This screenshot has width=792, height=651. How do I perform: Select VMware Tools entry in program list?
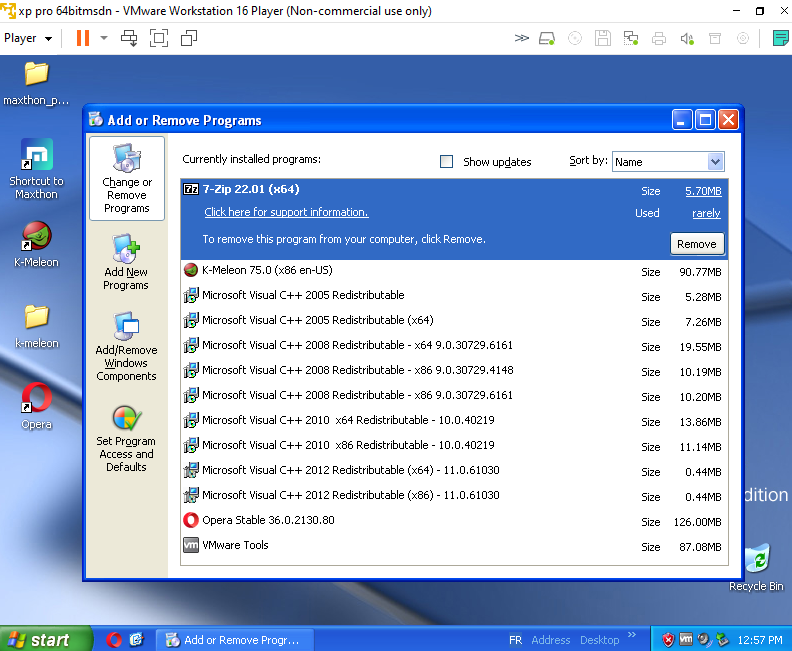[x=454, y=546]
